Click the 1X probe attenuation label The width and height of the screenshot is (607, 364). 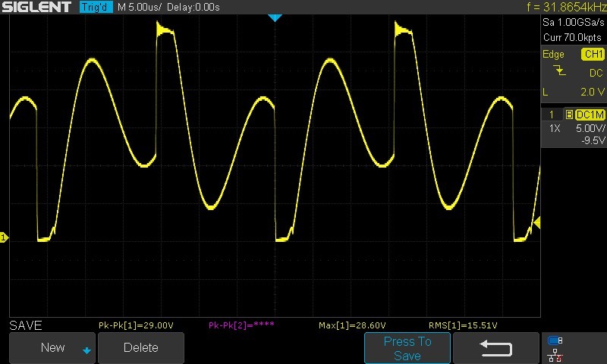pos(555,128)
